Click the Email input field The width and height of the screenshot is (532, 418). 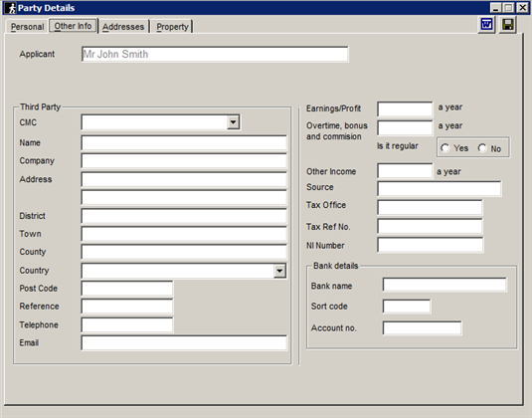pyautogui.click(x=184, y=343)
